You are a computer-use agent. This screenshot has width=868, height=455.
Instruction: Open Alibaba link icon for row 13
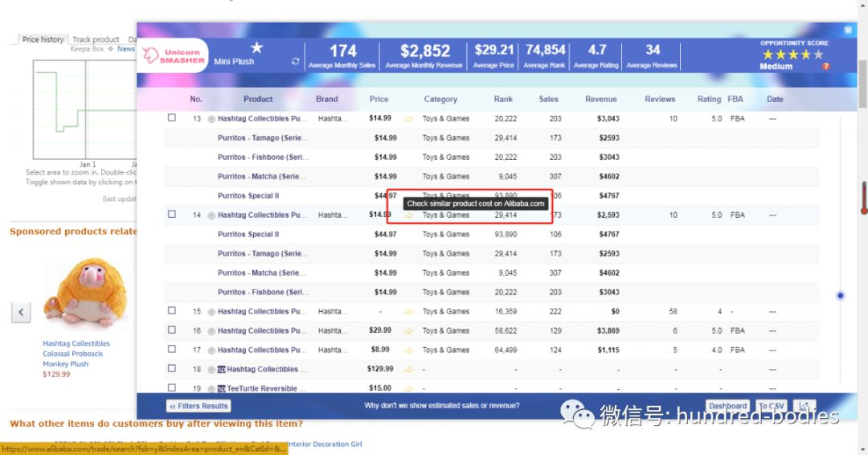408,118
